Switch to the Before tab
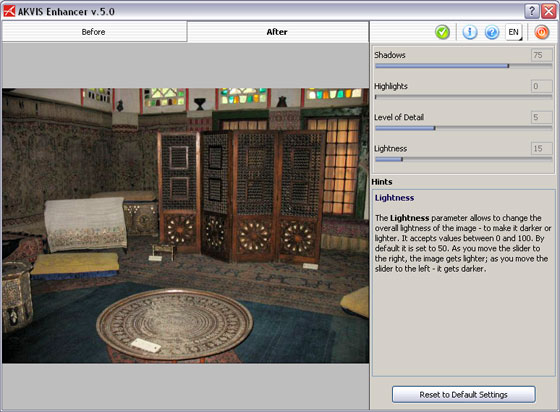The height and width of the screenshot is (412, 560). [94, 32]
